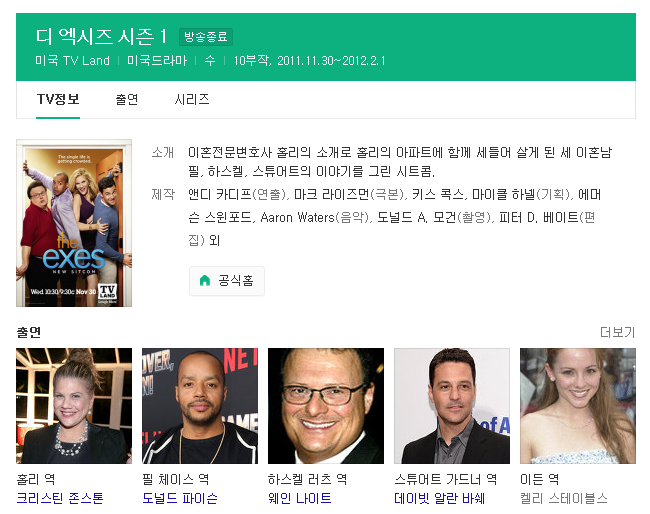Click the 출연 section heading
This screenshot has width=650, height=514.
[29, 332]
